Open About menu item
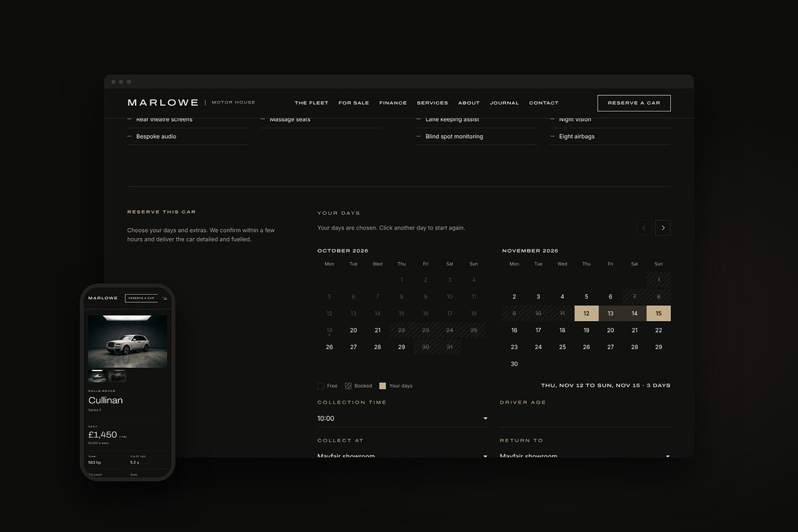Viewport: 798px width, 532px height. (469, 103)
